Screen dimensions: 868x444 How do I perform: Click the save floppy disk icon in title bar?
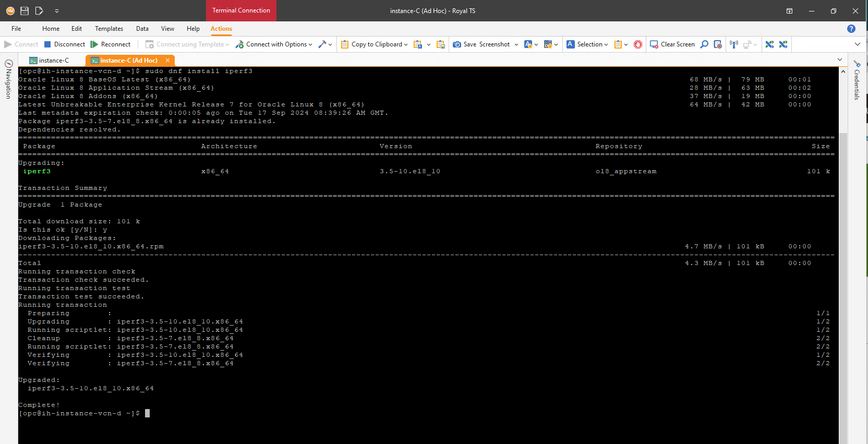tap(25, 10)
